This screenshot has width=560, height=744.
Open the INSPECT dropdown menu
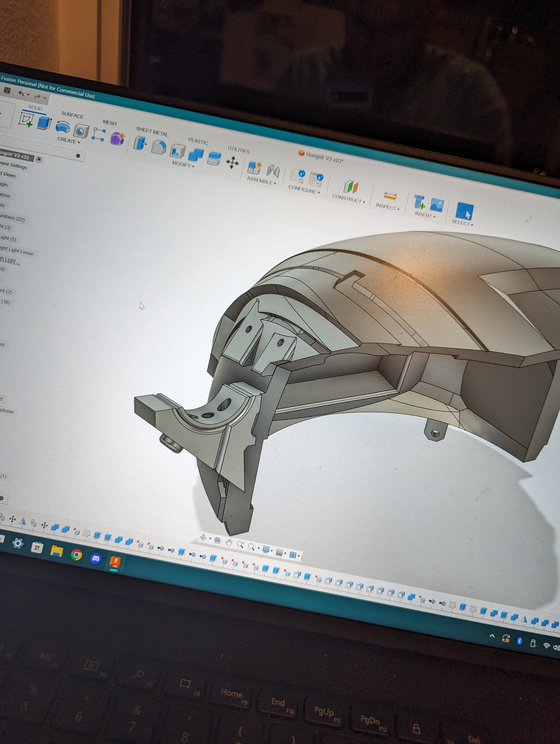click(x=387, y=207)
